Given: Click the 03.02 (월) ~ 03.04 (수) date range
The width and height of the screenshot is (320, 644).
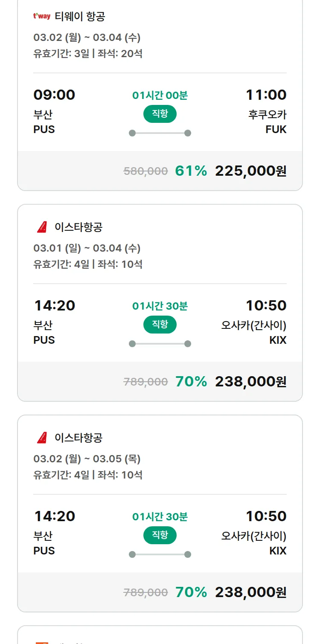Looking at the screenshot, I should 87,38.
